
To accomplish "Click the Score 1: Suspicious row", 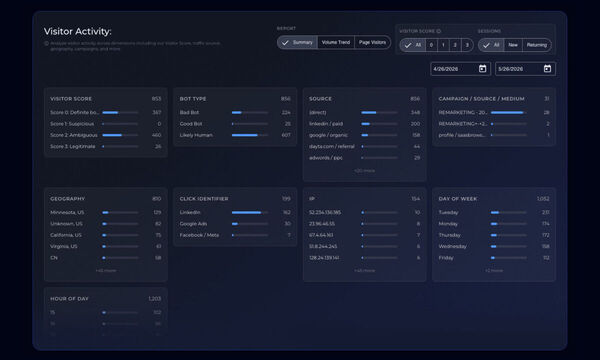I will [x=106, y=124].
